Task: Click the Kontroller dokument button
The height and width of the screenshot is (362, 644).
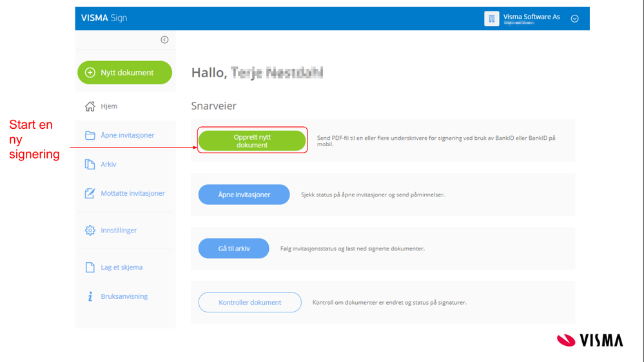Action: point(249,303)
